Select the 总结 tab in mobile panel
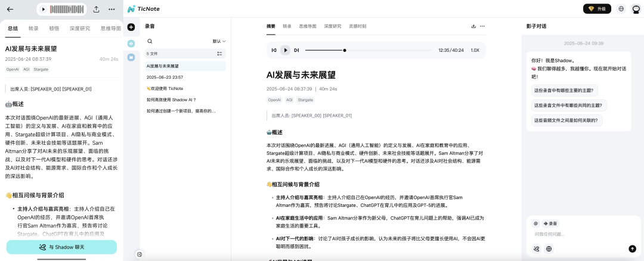Viewport: 644px width, 261px height. pos(13,29)
